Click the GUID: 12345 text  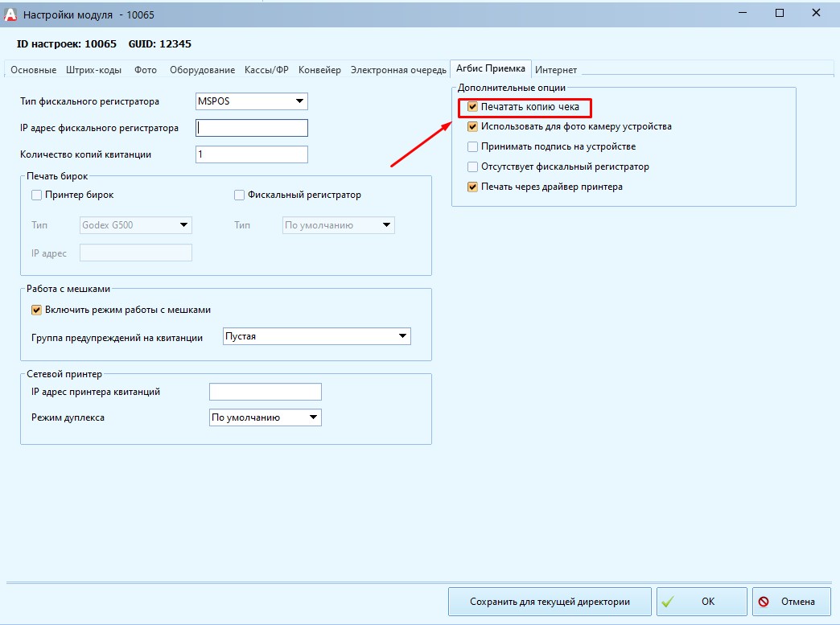(159, 44)
